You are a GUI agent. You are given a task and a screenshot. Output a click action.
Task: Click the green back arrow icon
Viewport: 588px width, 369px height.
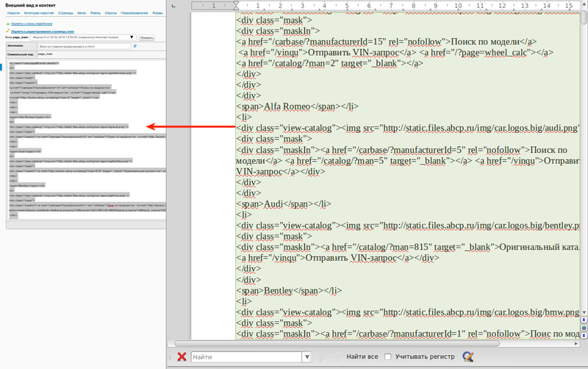[8, 24]
